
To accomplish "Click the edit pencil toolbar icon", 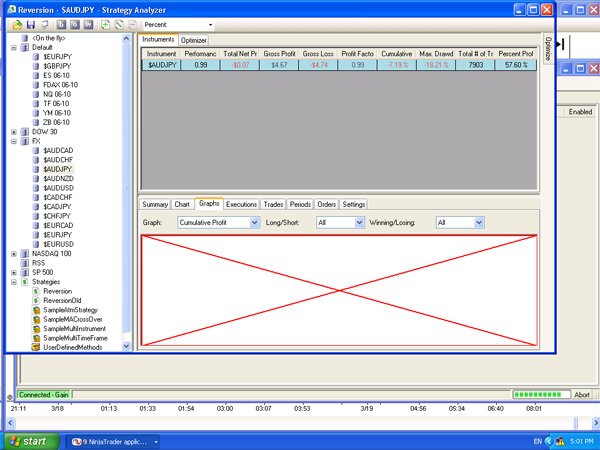I will tap(119, 25).
